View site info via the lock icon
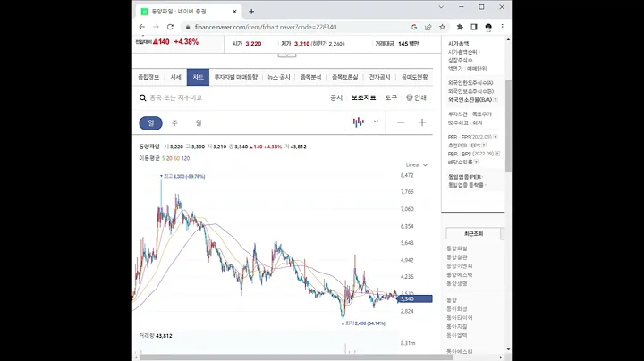 pos(188,27)
